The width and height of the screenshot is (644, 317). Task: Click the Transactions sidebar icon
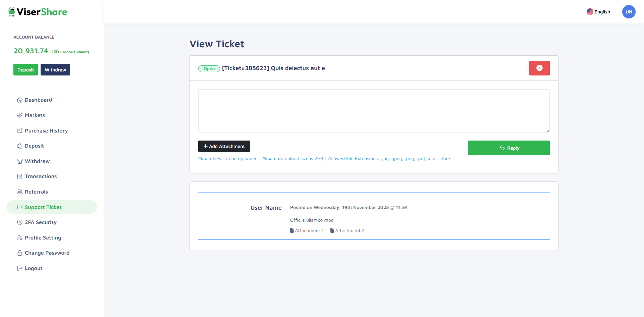click(20, 176)
